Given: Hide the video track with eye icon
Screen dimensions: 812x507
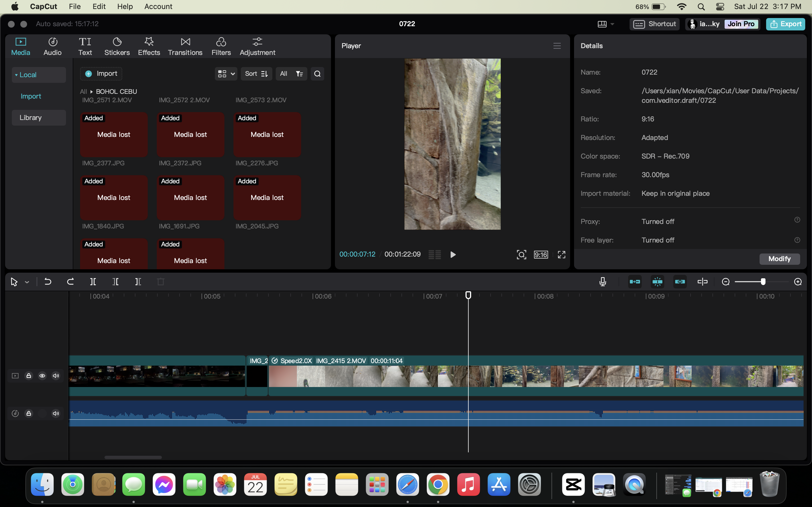Looking at the screenshot, I should pos(42,375).
